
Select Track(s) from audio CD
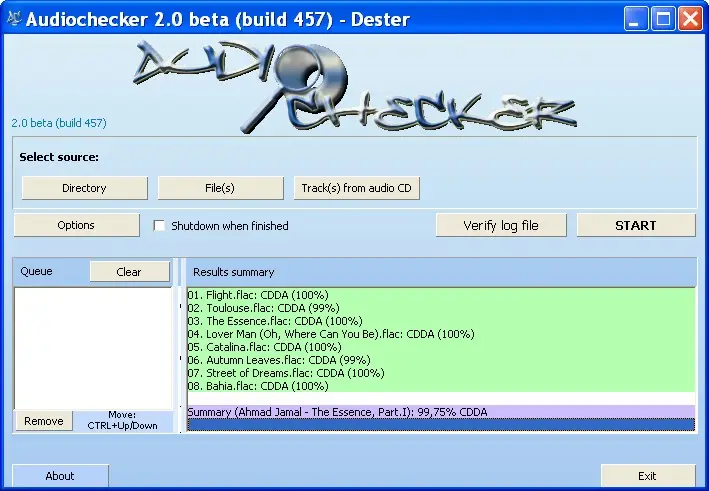[357, 188]
